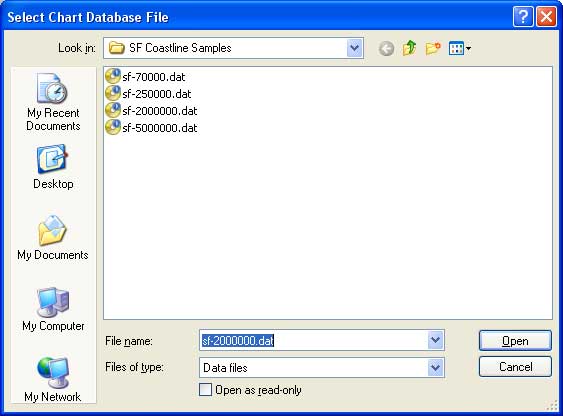This screenshot has width=563, height=416.
Task: Click the Open button
Action: [515, 340]
